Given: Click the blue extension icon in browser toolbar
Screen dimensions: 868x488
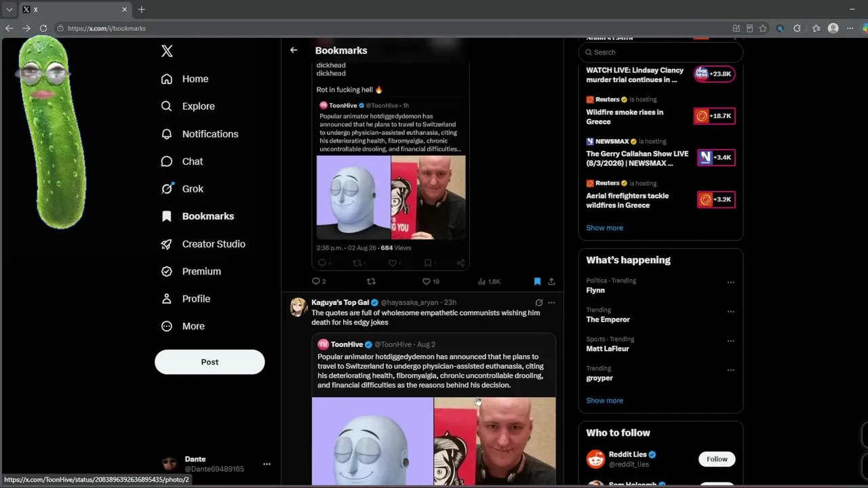Looking at the screenshot, I should [x=780, y=28].
